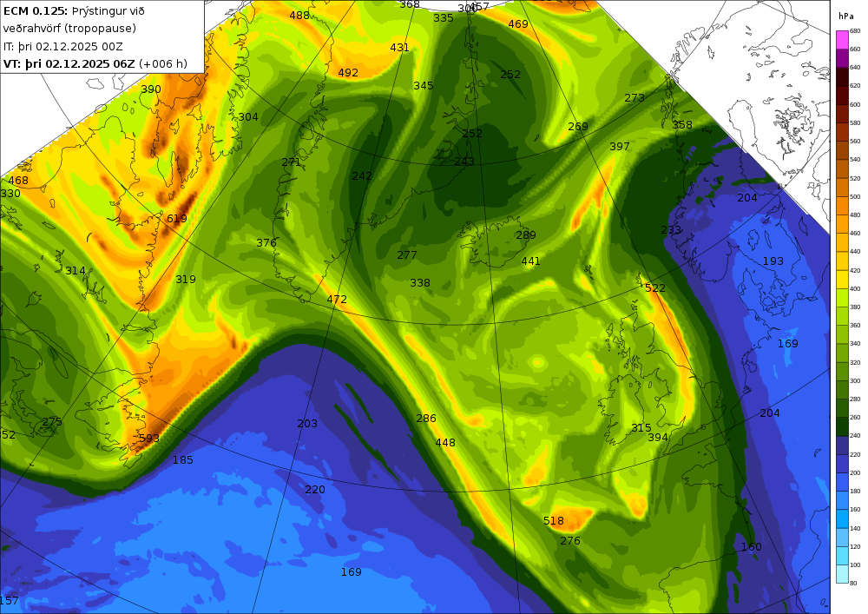Click the "431" pressure value on the map
Viewport: 868px width, 614px height.
click(x=399, y=48)
